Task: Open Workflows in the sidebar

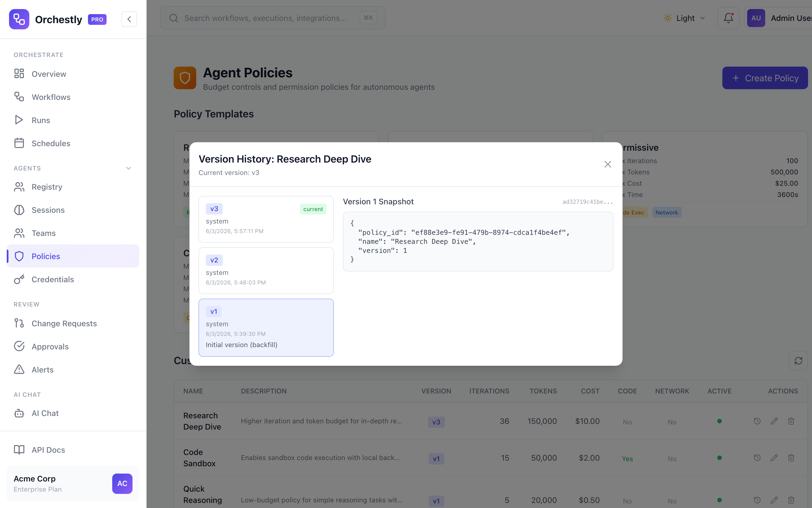Action: [x=73, y=97]
